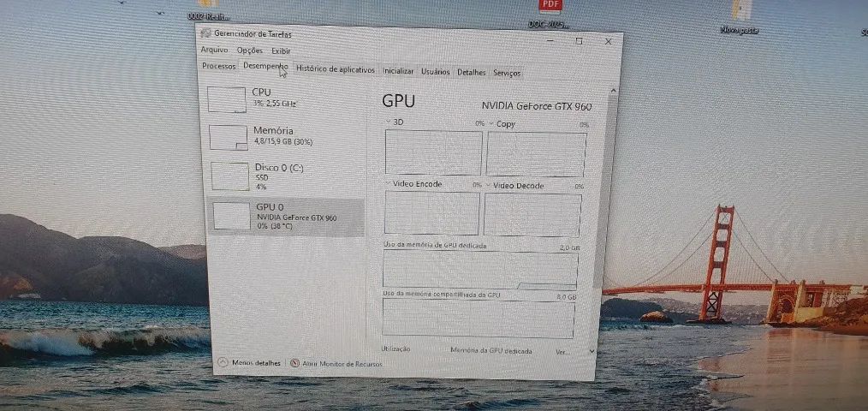Click the Task Manager title bar icon

click(206, 33)
